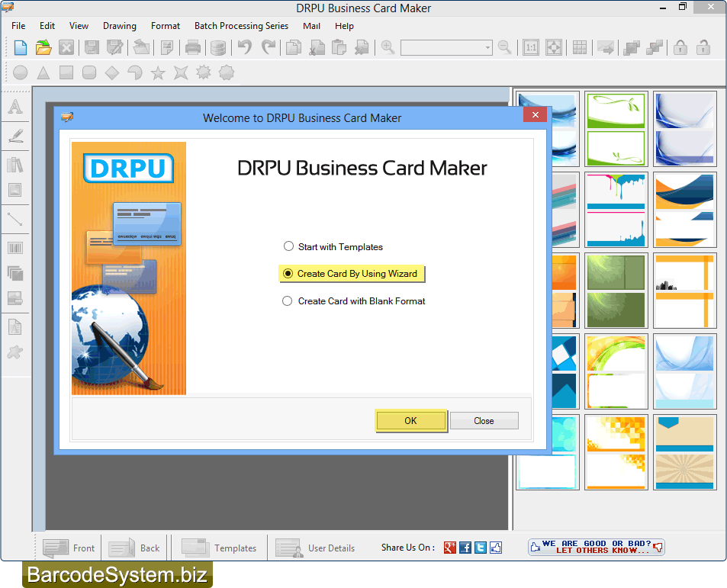Choose the navy and orange wave template

[x=684, y=210]
